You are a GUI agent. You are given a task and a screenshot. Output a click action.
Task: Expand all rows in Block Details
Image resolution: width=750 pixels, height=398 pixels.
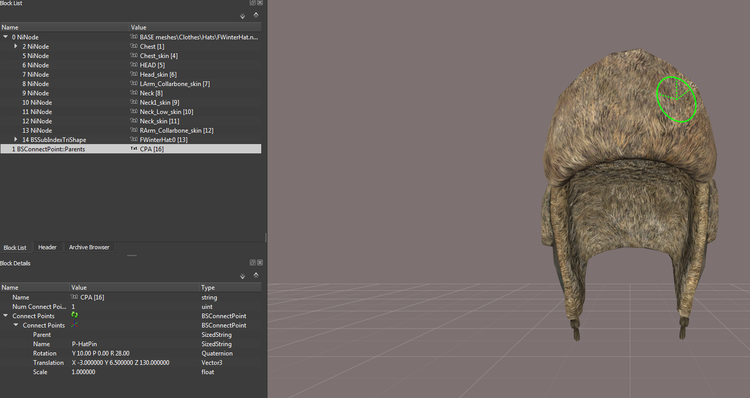click(243, 276)
